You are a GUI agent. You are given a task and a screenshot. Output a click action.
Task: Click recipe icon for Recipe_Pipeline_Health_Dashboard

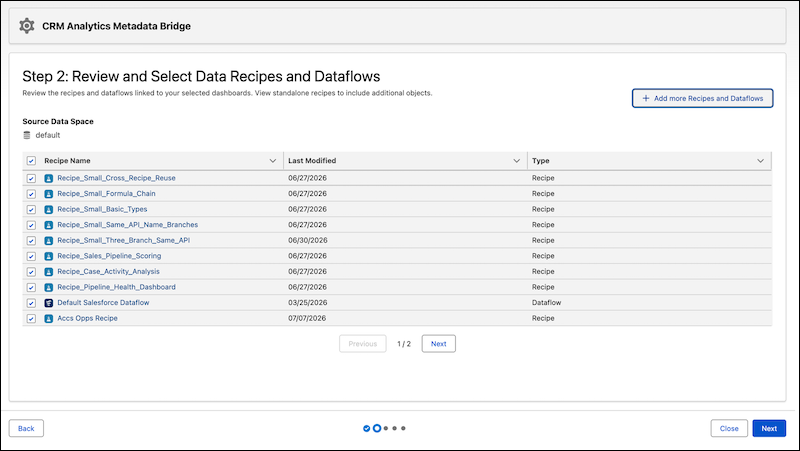click(48, 287)
